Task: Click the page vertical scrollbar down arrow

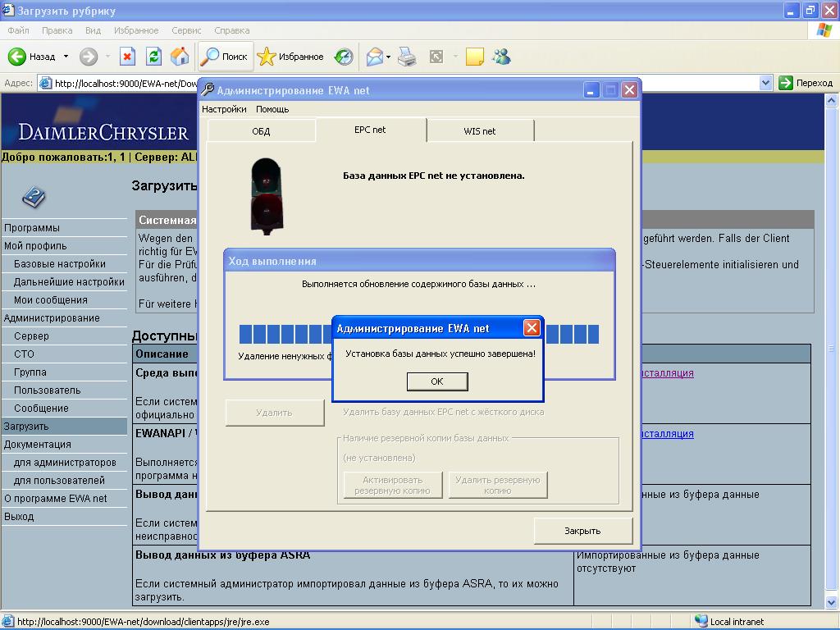Action: 832,603
